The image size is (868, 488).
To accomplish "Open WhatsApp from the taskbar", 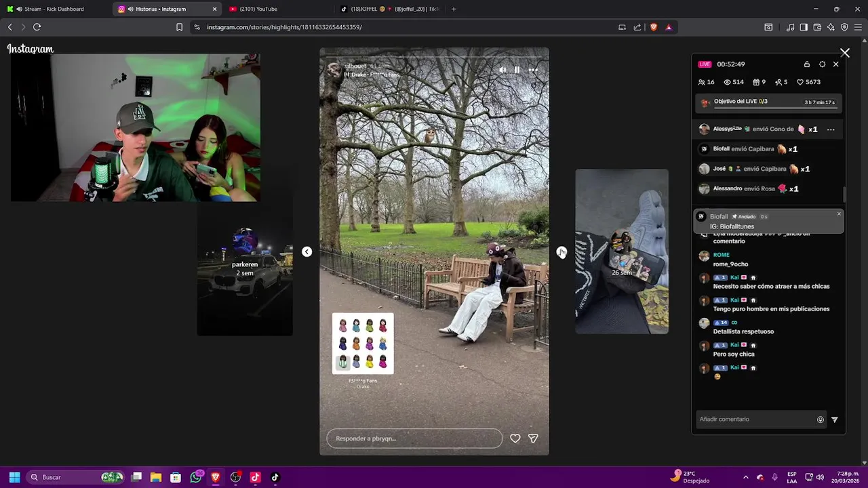I will (196, 477).
